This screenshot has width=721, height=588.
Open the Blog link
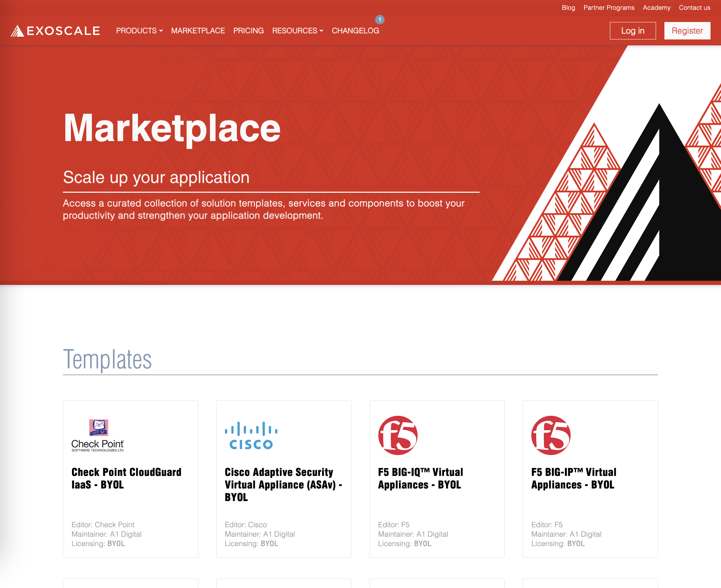(568, 8)
